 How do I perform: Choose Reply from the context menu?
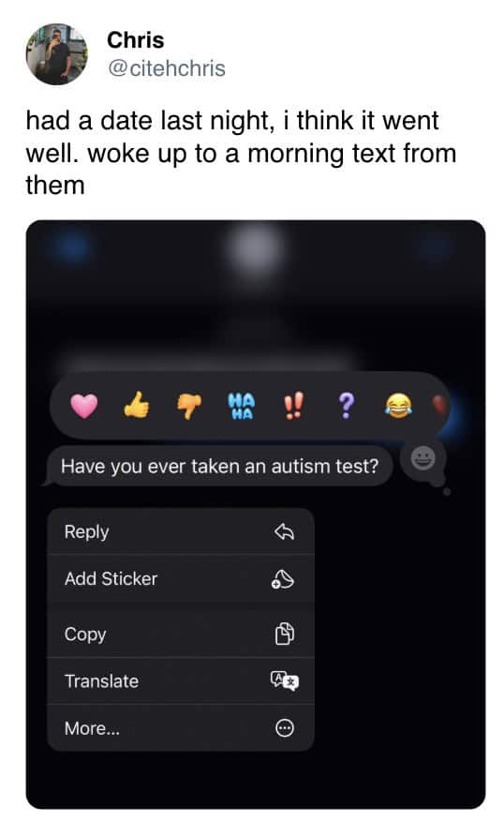181,531
